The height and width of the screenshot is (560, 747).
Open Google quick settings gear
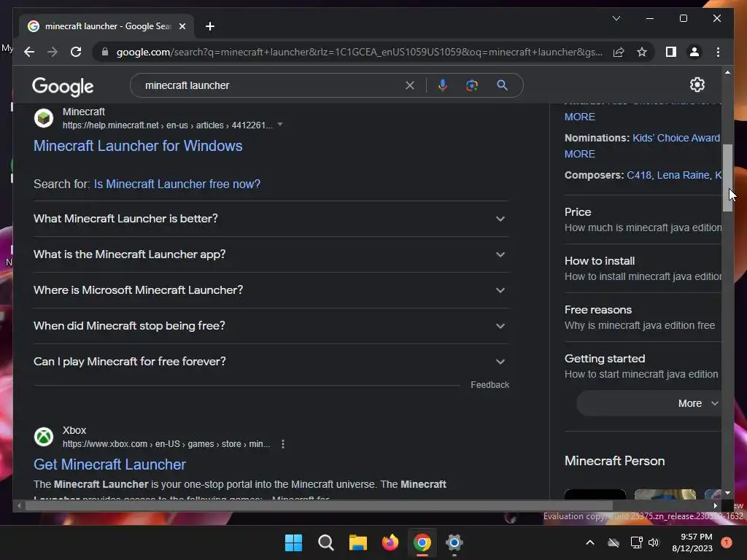[x=697, y=85]
